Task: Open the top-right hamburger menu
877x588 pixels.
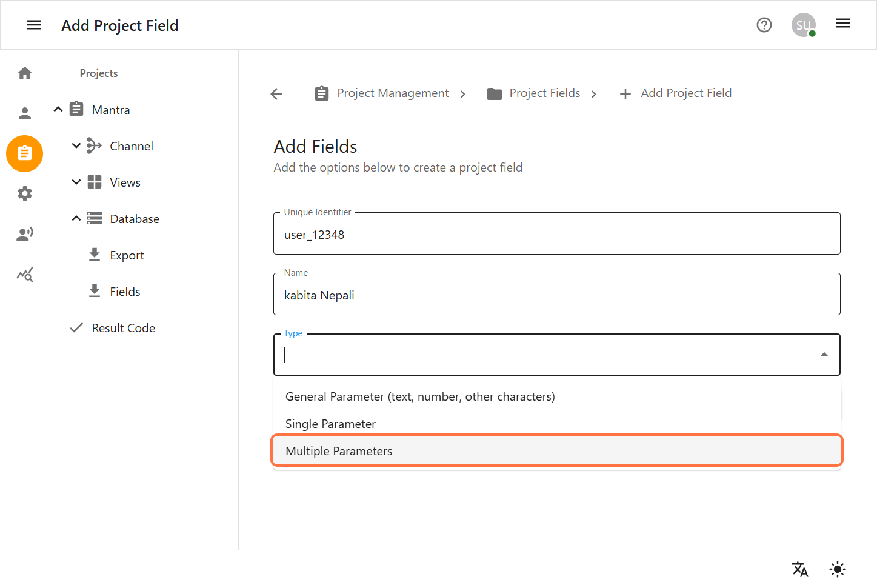Action: [x=842, y=24]
